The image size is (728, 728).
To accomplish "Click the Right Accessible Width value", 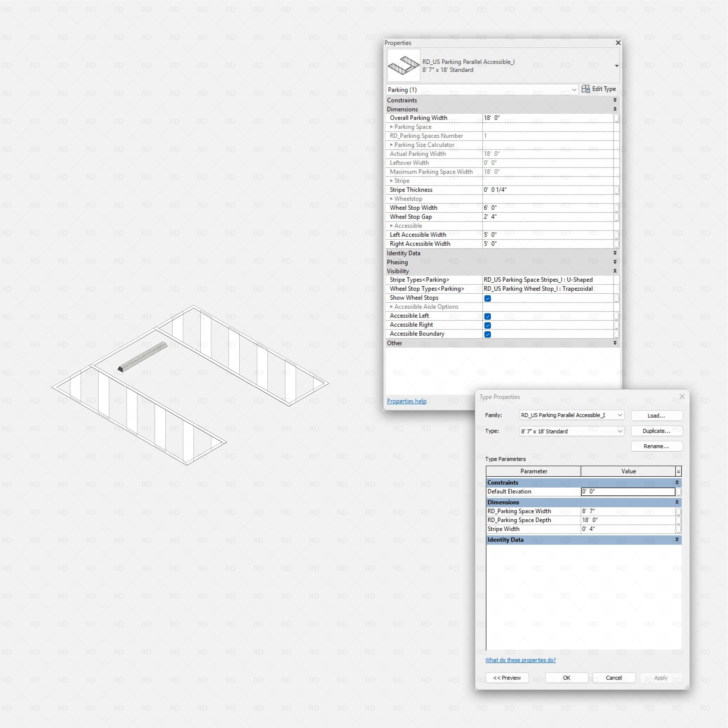I will click(x=548, y=244).
